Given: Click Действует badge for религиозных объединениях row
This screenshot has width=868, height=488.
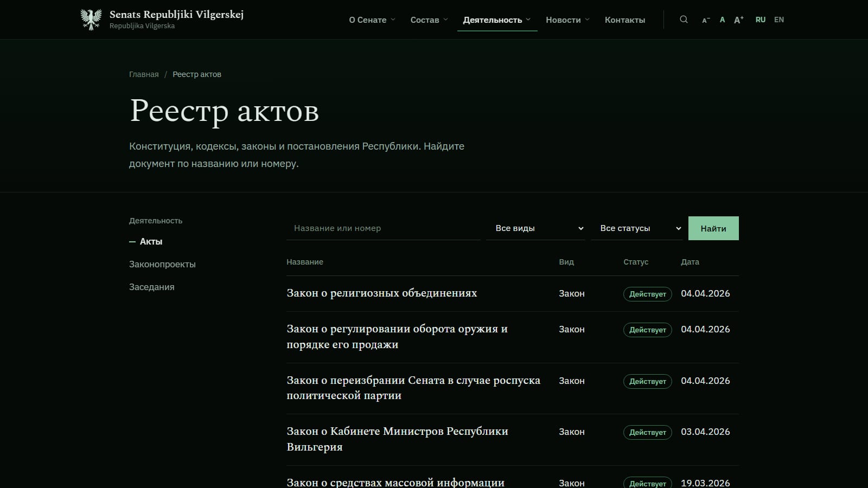Looking at the screenshot, I should (x=648, y=294).
